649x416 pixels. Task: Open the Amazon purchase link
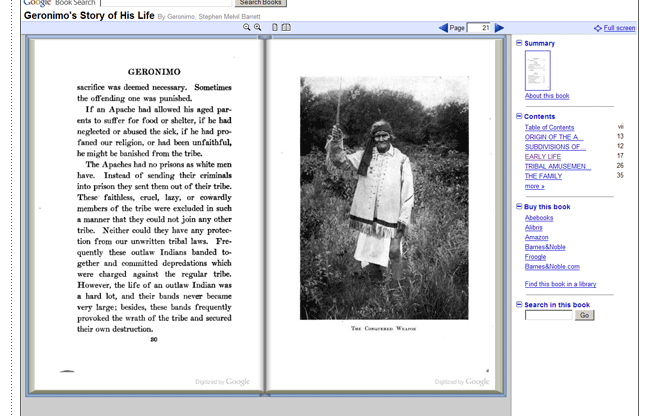(536, 237)
